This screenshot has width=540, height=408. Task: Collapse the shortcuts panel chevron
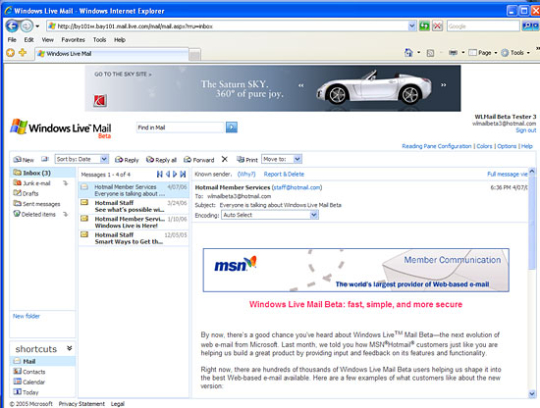[x=69, y=348]
